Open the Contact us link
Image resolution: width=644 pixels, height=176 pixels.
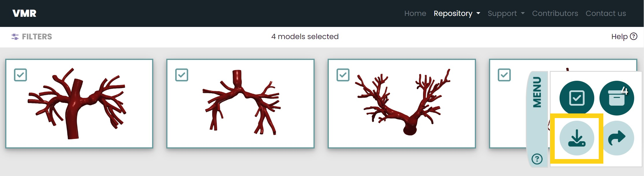(x=606, y=13)
